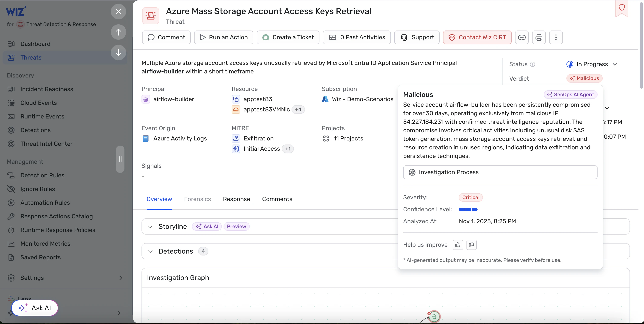Click the print icon button

[x=539, y=37]
